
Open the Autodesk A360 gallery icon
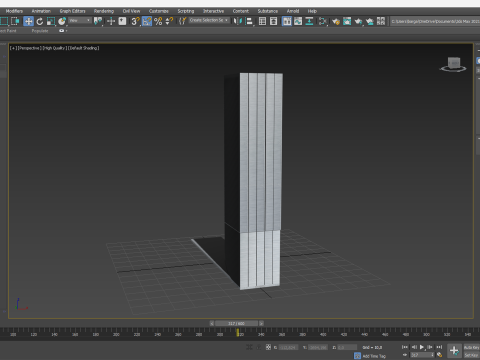(x=381, y=21)
